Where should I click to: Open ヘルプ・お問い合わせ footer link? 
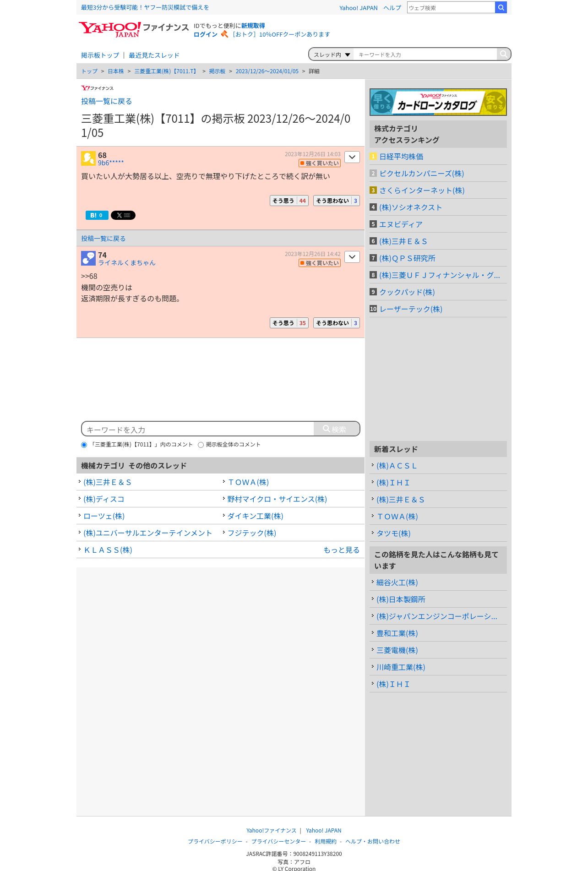pos(373,842)
